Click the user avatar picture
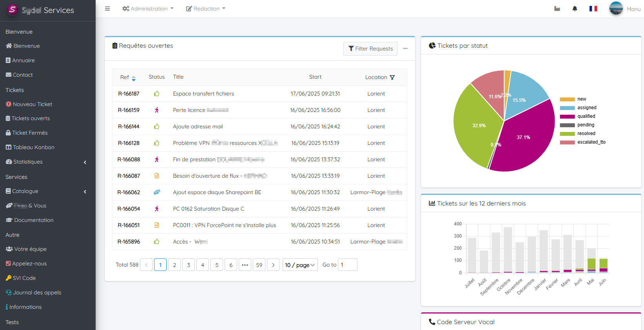 coord(616,9)
